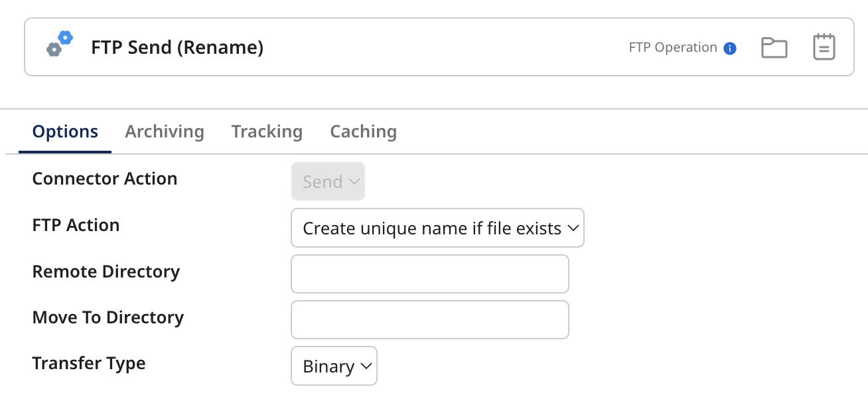
Task: Click the clipboard icon at top right
Action: click(x=823, y=46)
